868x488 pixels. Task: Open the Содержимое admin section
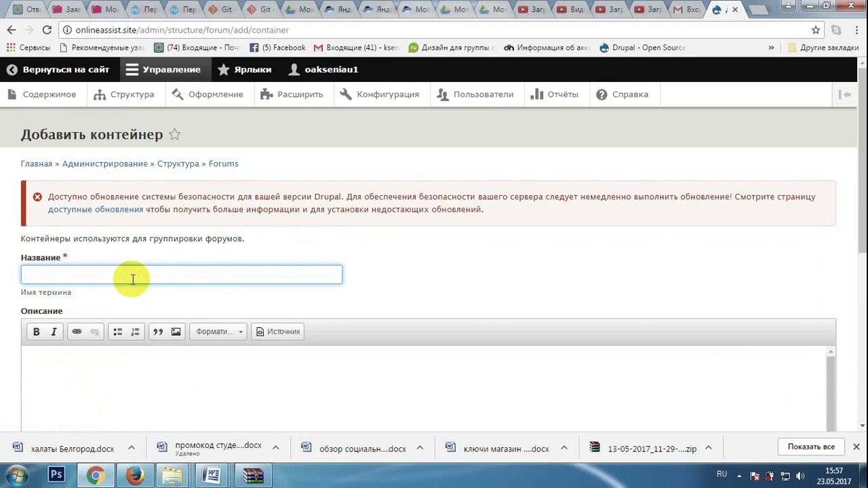(42, 94)
